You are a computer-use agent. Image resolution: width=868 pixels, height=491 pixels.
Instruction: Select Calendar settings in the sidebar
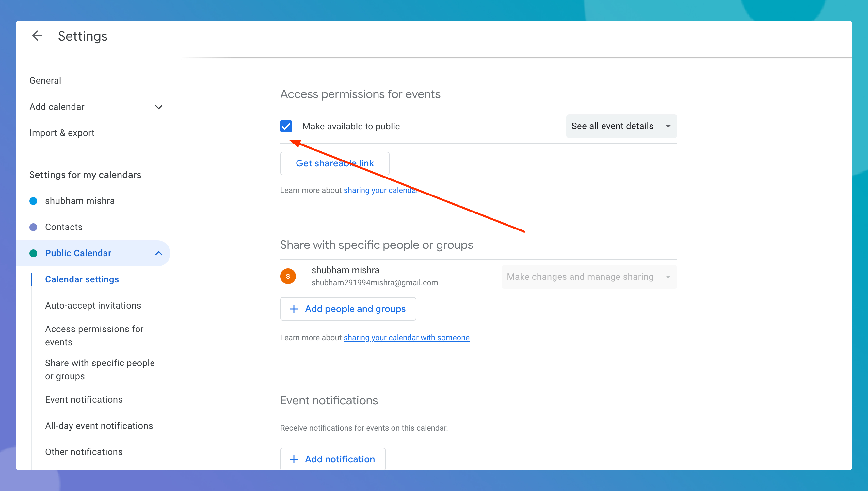coord(82,279)
